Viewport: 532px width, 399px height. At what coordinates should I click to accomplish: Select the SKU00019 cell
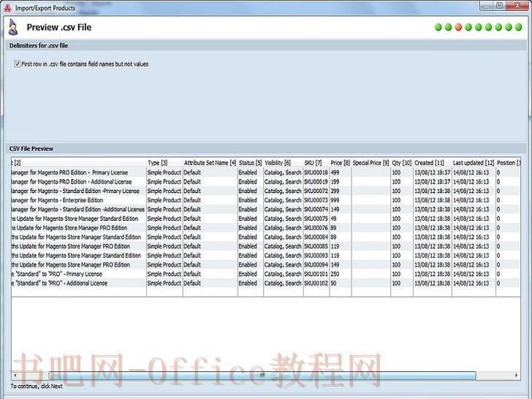(x=316, y=182)
